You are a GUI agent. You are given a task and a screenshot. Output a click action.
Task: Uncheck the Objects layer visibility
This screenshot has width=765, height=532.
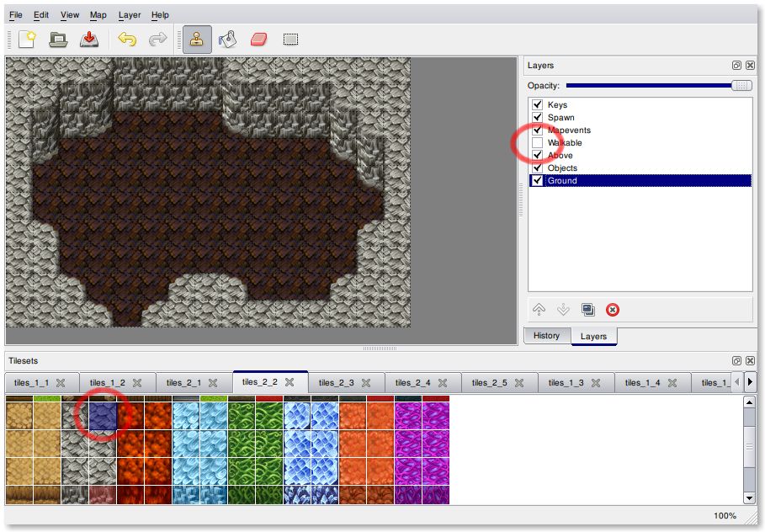click(537, 168)
